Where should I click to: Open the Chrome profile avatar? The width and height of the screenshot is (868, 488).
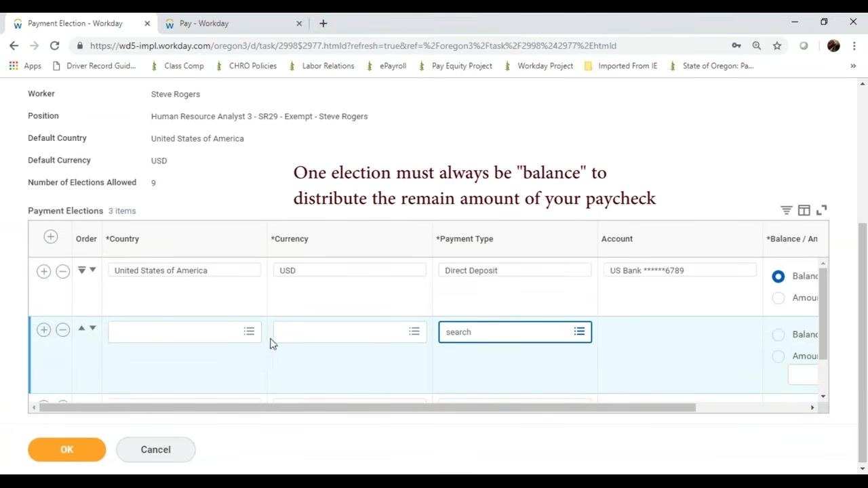(x=833, y=45)
